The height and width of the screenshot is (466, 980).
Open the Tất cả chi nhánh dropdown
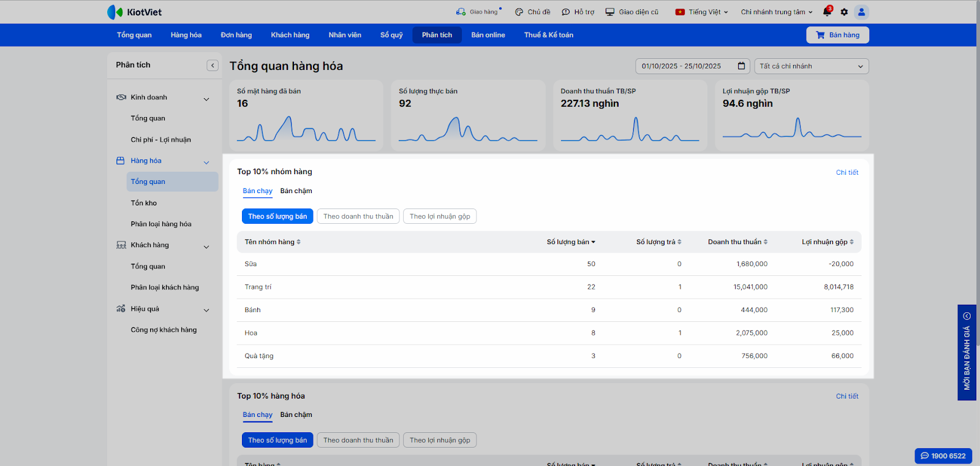pyautogui.click(x=811, y=66)
